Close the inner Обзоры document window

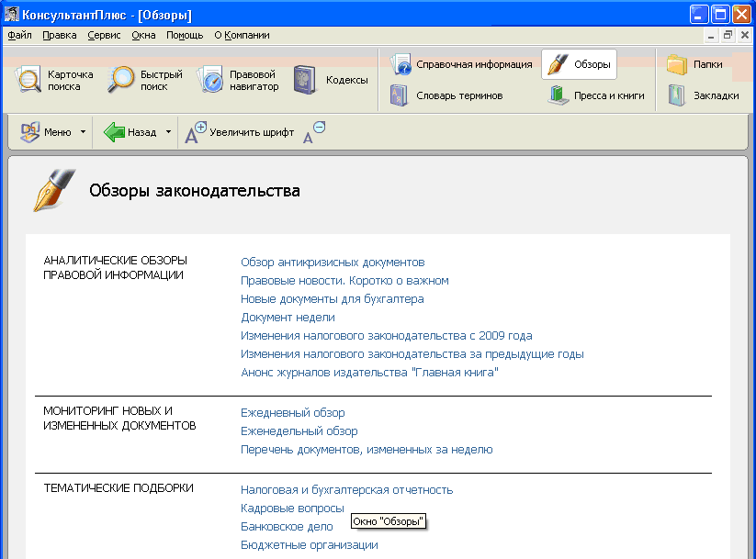pos(745,35)
